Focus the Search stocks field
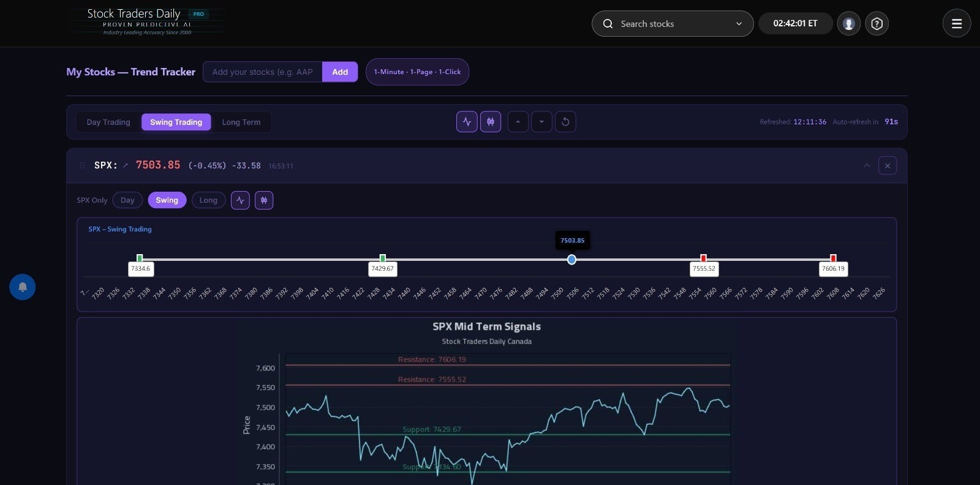 [x=673, y=24]
